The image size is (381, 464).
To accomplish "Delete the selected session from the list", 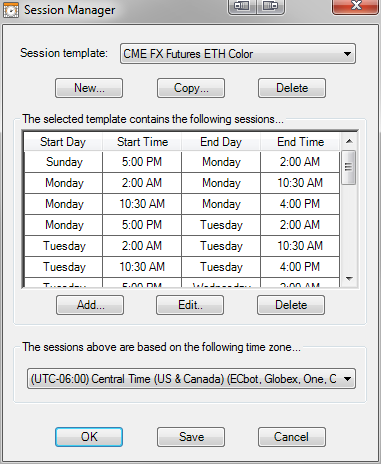I will pos(291,305).
